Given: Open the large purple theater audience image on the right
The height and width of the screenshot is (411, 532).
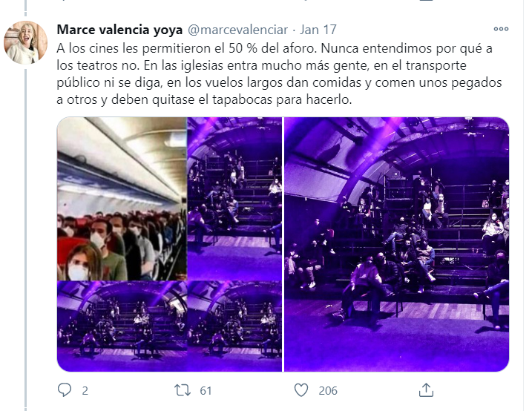Looking at the screenshot, I should pos(396,244).
